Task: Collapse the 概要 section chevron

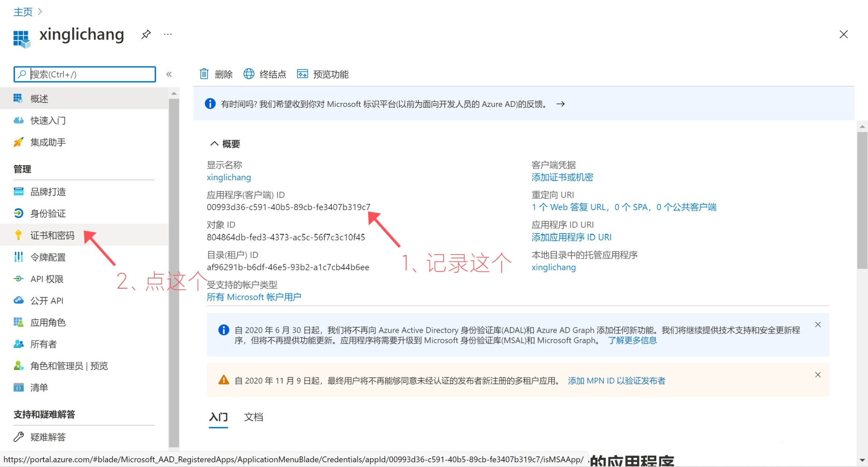Action: 214,144
